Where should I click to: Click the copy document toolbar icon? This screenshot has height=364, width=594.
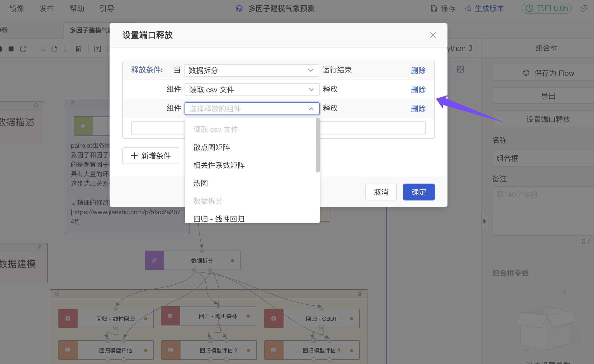click(x=54, y=49)
